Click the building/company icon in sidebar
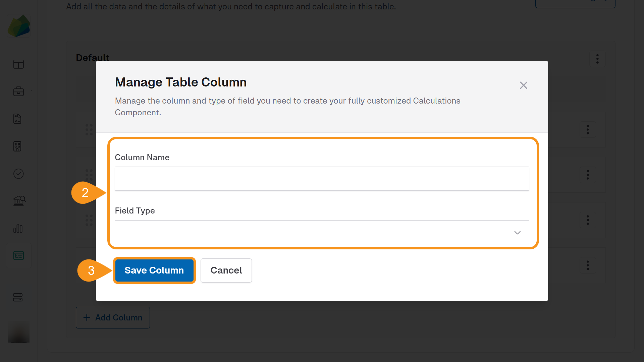 tap(18, 146)
